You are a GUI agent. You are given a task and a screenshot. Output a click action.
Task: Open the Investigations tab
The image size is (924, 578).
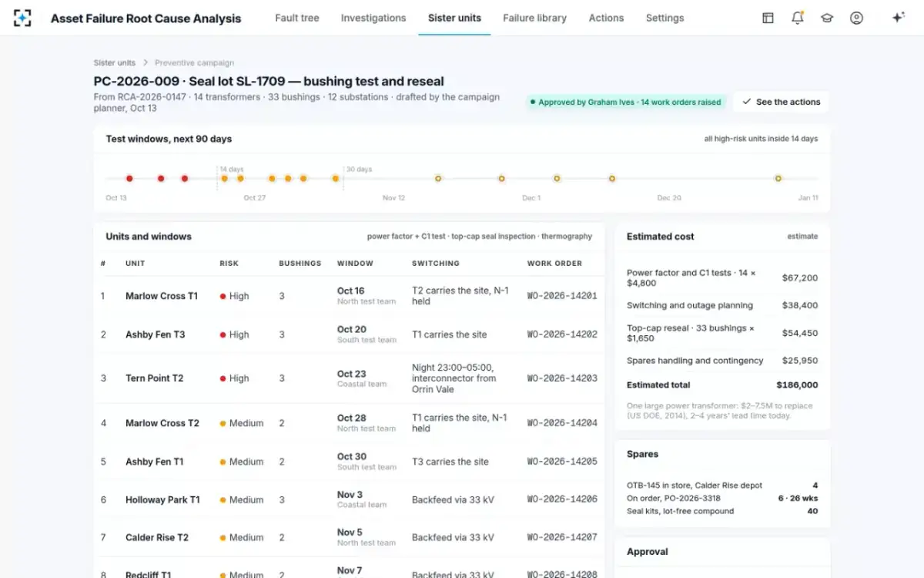click(373, 18)
